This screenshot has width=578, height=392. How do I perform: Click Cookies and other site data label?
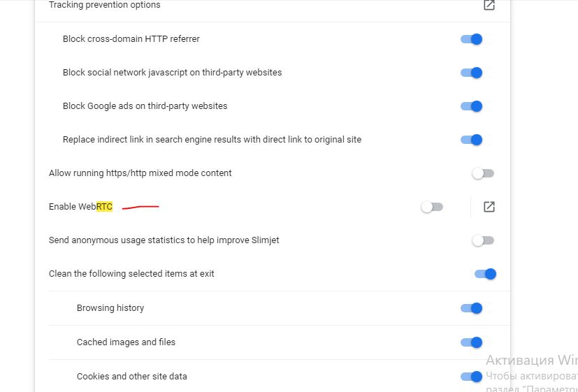(132, 377)
